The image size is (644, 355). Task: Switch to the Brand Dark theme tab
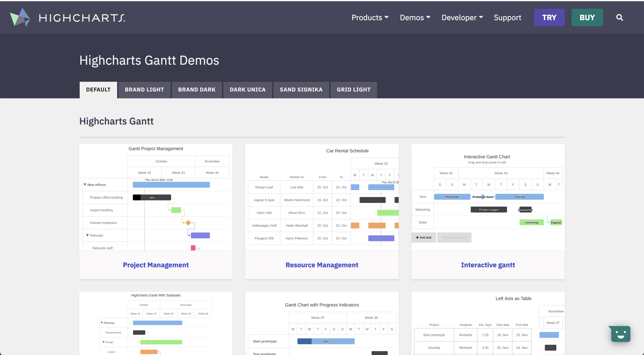(197, 90)
